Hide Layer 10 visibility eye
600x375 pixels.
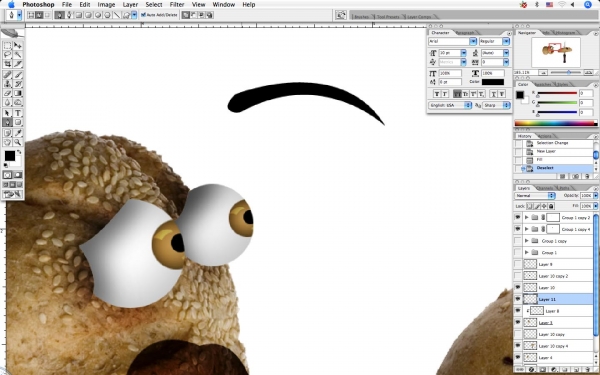[x=518, y=287]
